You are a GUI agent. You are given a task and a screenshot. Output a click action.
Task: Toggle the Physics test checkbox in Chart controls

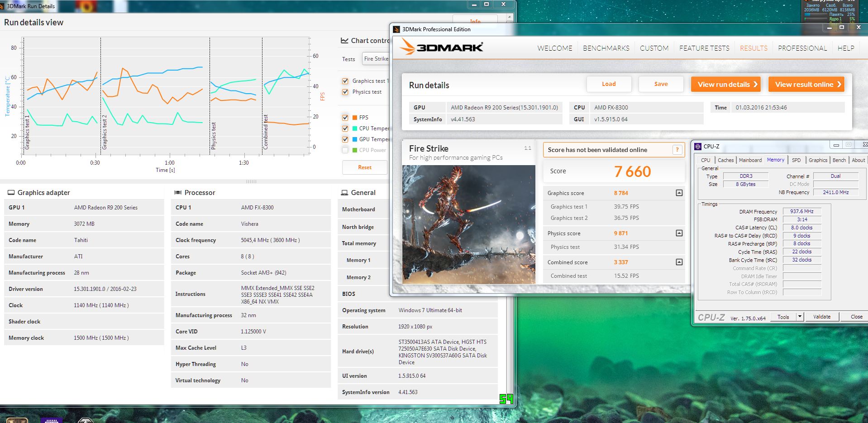coord(345,92)
